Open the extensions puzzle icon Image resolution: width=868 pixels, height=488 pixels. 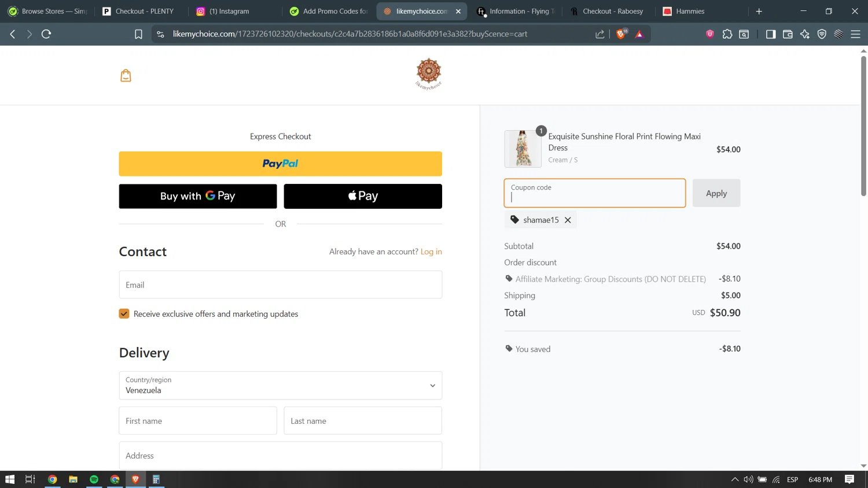[727, 34]
